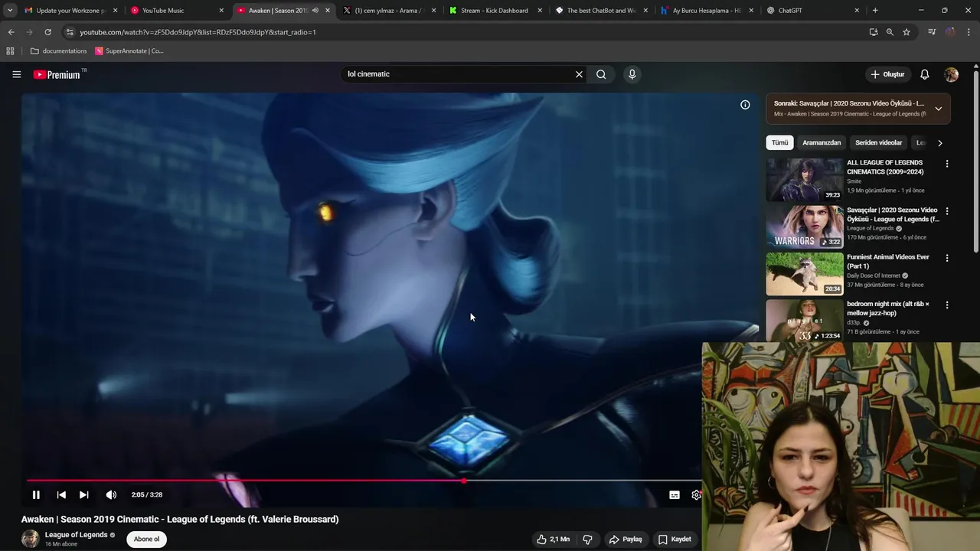Show more filter chips with right arrow
Viewport: 980px width, 551px height.
(939, 142)
